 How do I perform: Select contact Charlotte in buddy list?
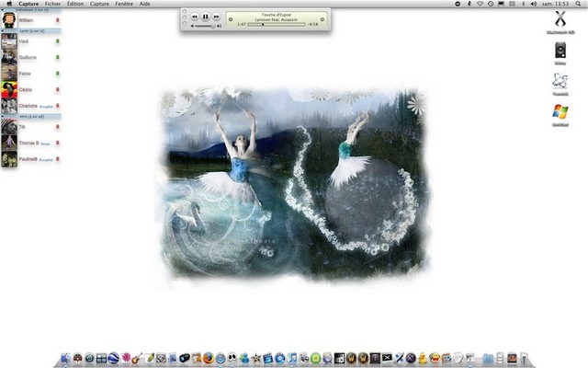[30, 106]
